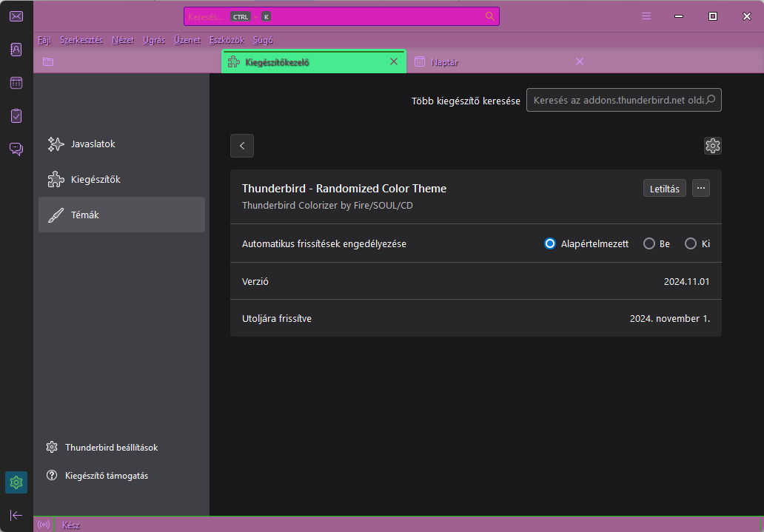The width and height of the screenshot is (764, 532).
Task: Click the online status broadcast icon
Action: [x=44, y=525]
